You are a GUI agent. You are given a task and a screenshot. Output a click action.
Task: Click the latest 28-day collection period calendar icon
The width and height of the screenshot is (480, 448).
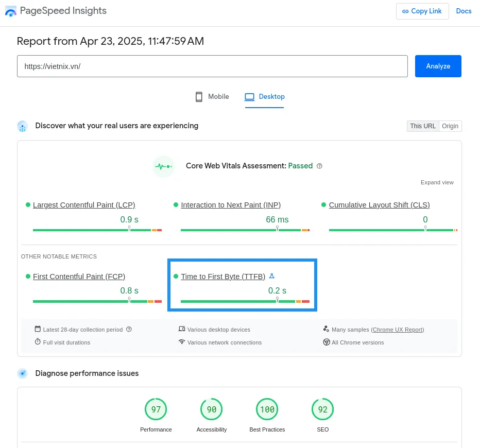38,329
